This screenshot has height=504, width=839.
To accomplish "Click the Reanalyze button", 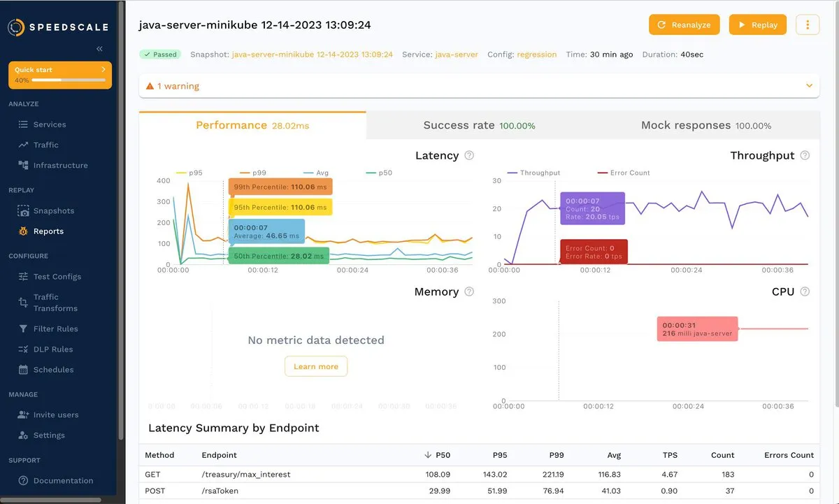I will point(684,24).
